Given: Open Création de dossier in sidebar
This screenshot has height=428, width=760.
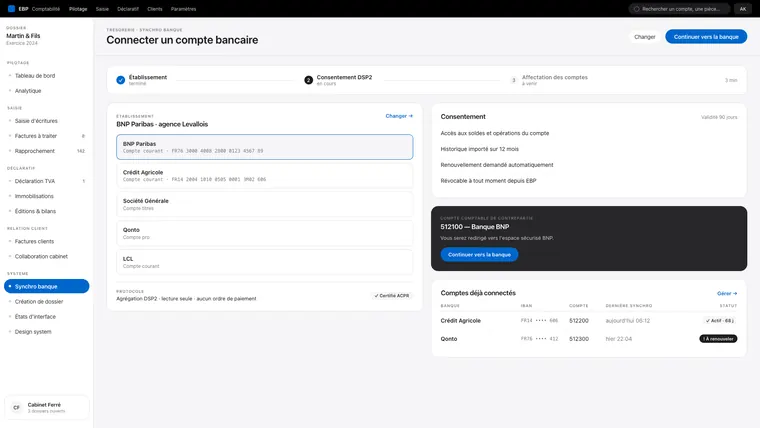Looking at the screenshot, I should coord(47,301).
